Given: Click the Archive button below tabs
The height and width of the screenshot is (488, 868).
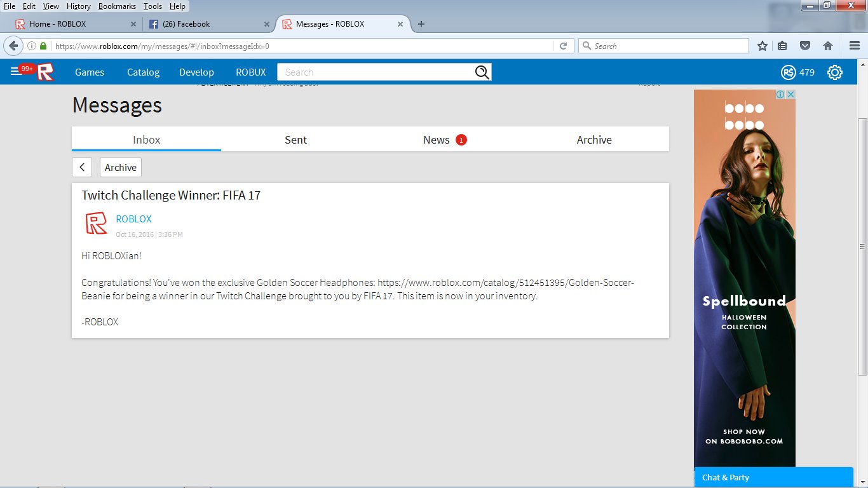Looking at the screenshot, I should [x=121, y=167].
